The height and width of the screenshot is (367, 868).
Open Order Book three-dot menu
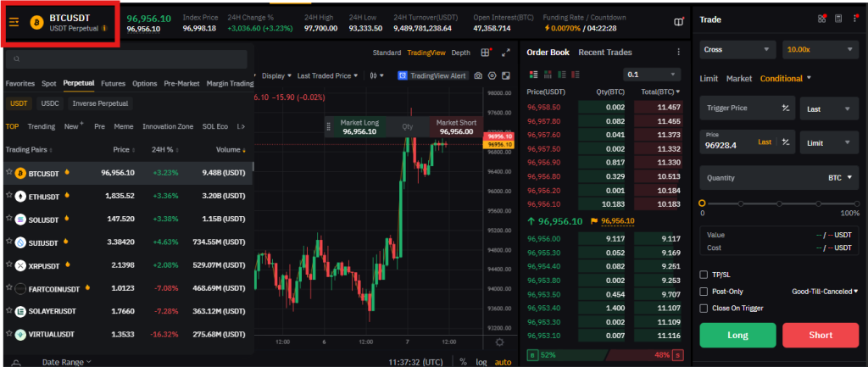click(x=678, y=52)
